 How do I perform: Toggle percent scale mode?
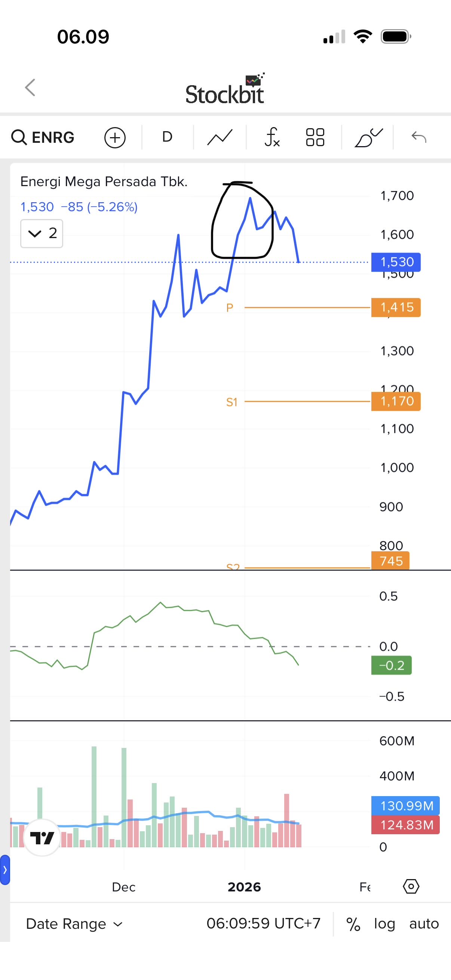point(353,924)
